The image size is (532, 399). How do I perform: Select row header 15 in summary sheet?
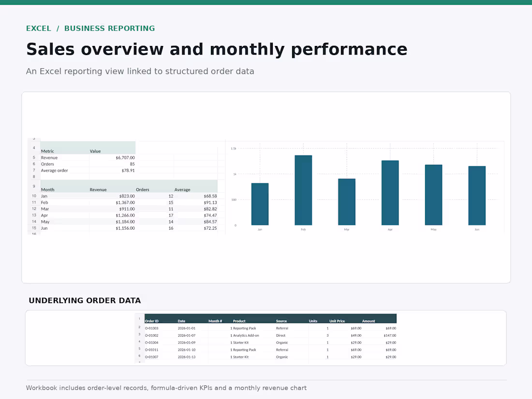click(x=34, y=228)
